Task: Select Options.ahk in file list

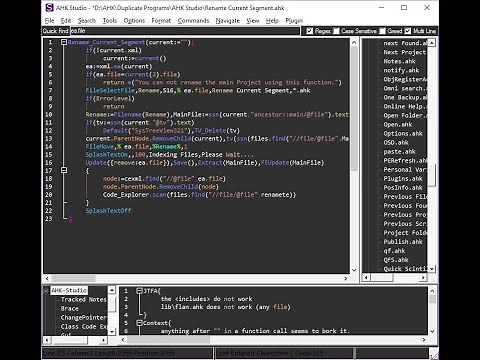Action: point(403,133)
